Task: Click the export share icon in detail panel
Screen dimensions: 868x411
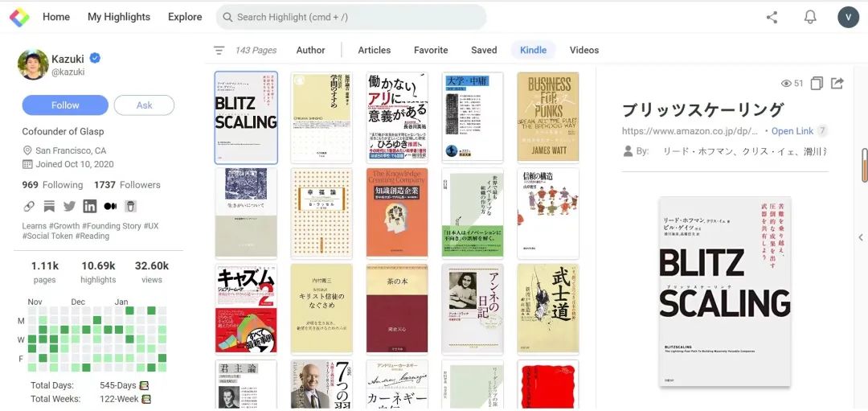Action: click(837, 84)
